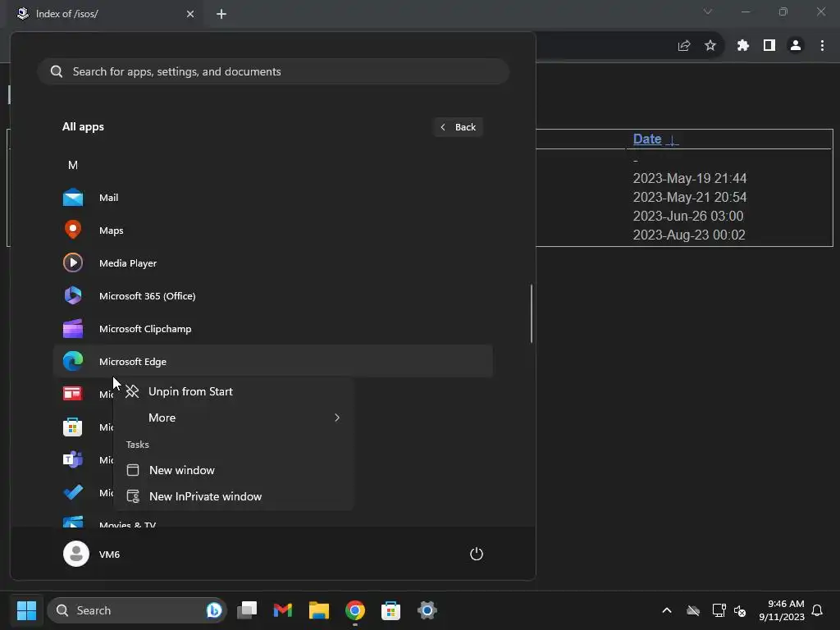Sort listing by Date column link
840x630 pixels.
[648, 139]
